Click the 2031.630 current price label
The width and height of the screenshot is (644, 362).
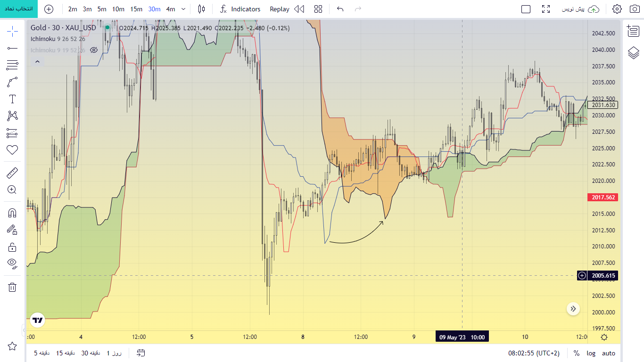603,105
